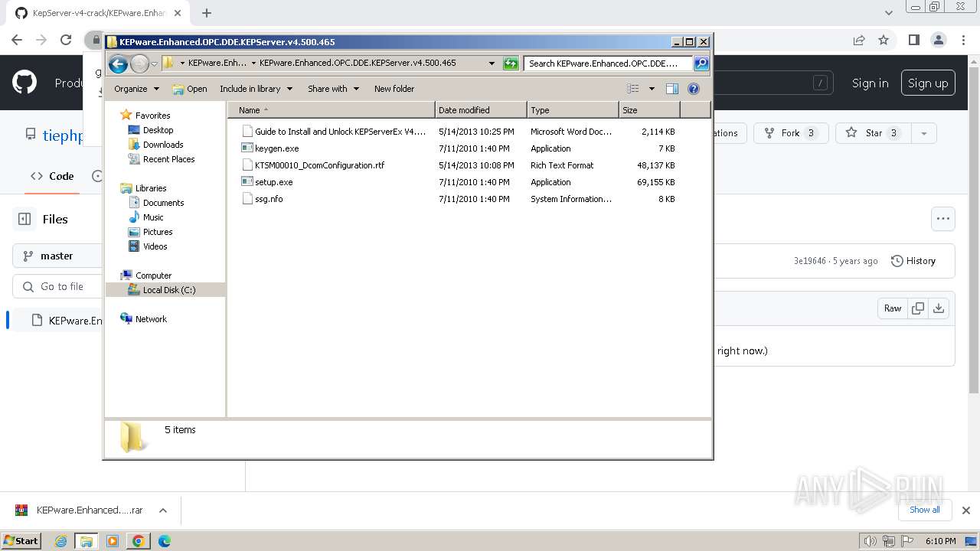This screenshot has height=551, width=980.
Task: Toggle the Chrome side panel icon
Action: [x=913, y=40]
